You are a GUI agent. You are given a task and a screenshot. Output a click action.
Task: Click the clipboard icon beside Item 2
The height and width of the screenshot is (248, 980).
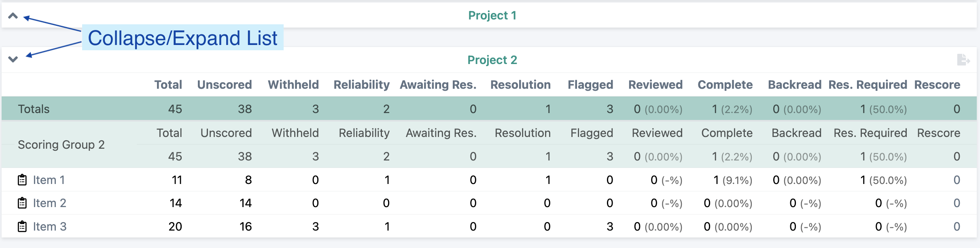point(22,203)
